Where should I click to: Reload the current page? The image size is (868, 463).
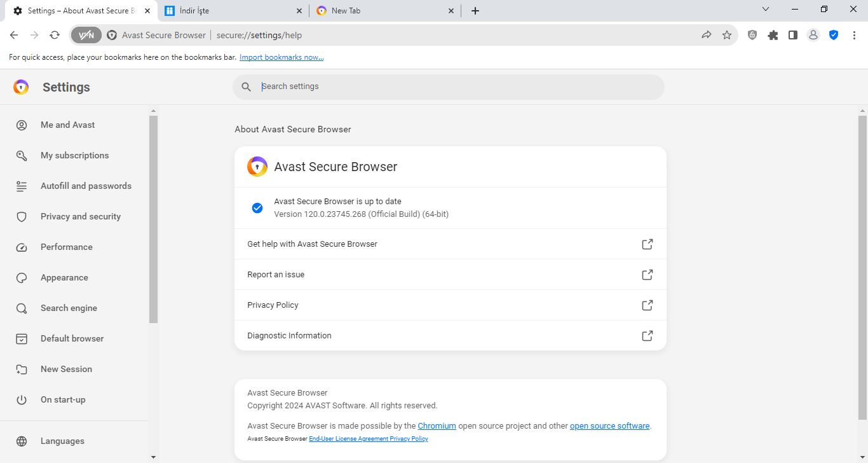click(55, 35)
